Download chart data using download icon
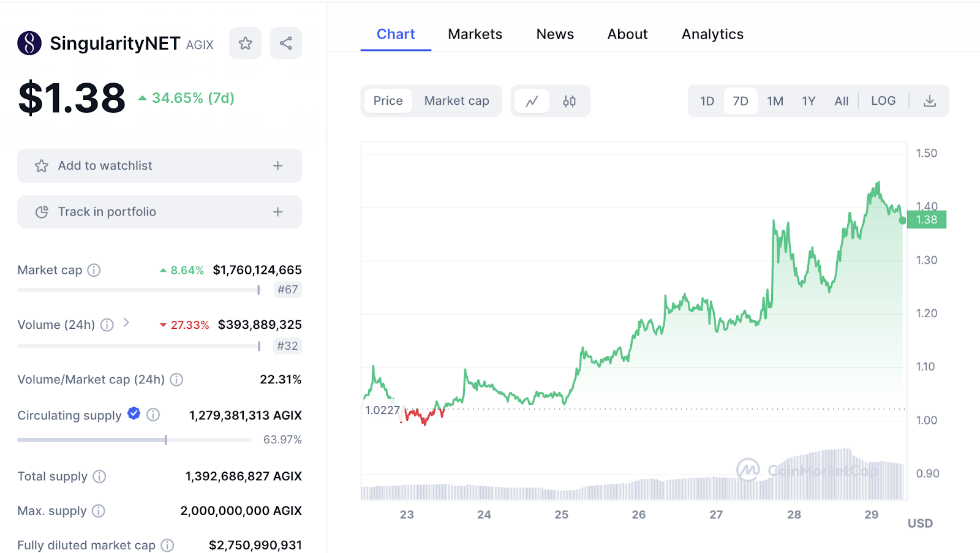This screenshot has height=553, width=980. click(x=929, y=101)
